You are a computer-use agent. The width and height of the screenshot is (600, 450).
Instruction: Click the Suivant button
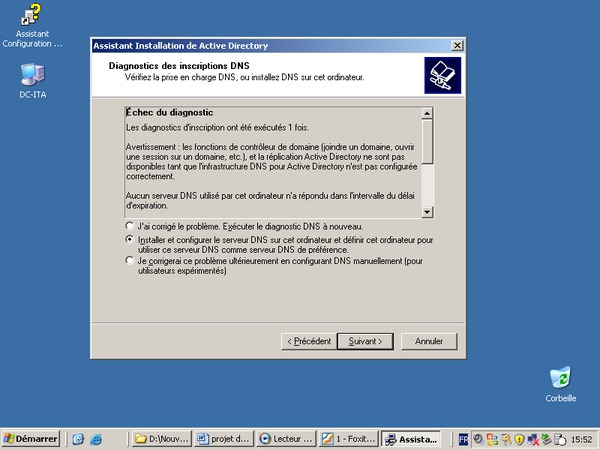tap(365, 341)
